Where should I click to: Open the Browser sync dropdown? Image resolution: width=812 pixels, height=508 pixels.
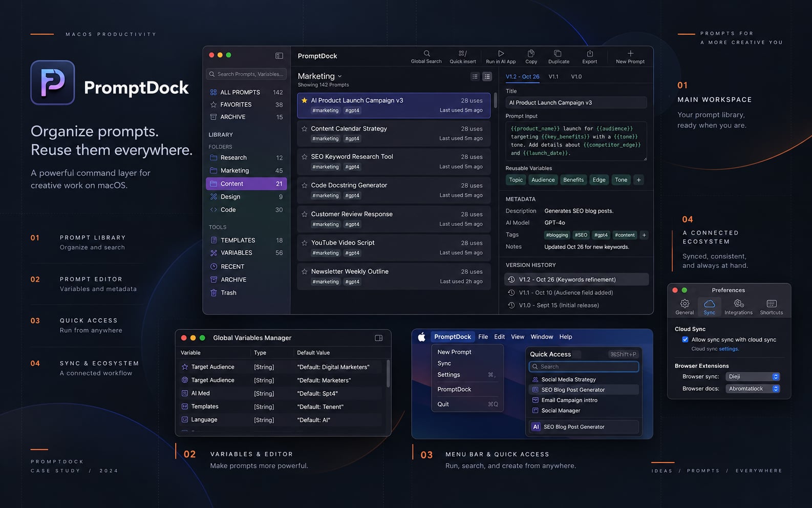(753, 376)
